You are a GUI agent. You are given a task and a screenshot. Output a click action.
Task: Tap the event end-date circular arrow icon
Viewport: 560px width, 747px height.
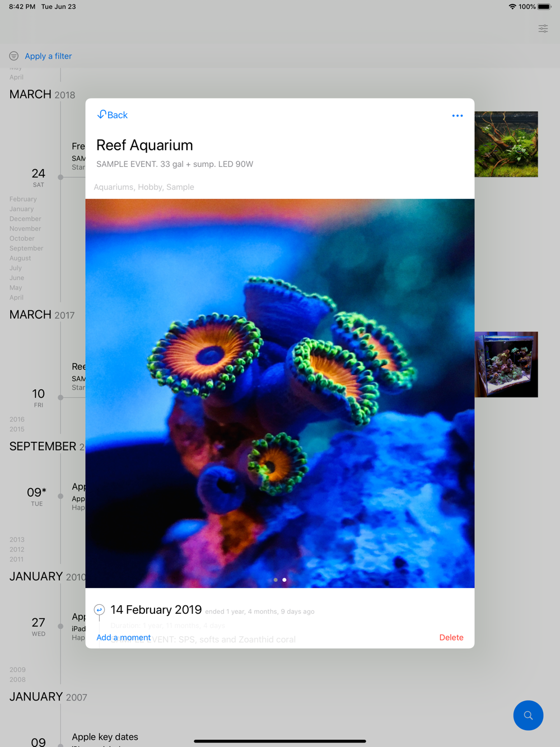[x=99, y=610]
